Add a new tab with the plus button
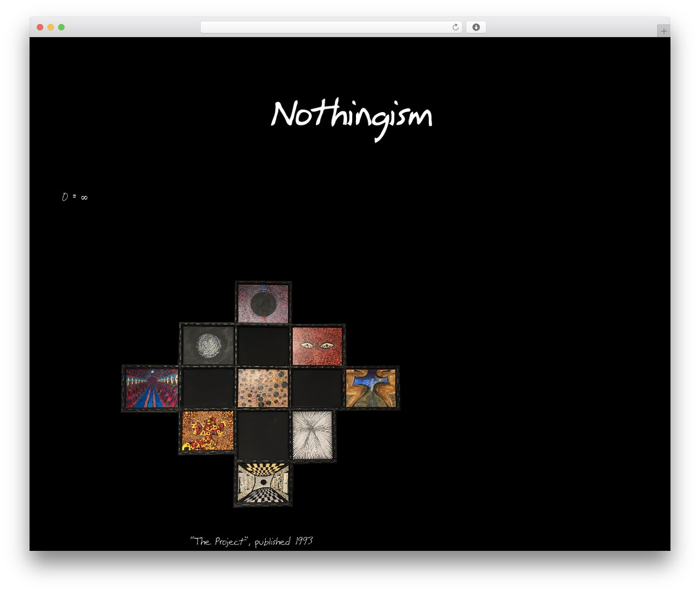This screenshot has width=700, height=593. pyautogui.click(x=663, y=31)
